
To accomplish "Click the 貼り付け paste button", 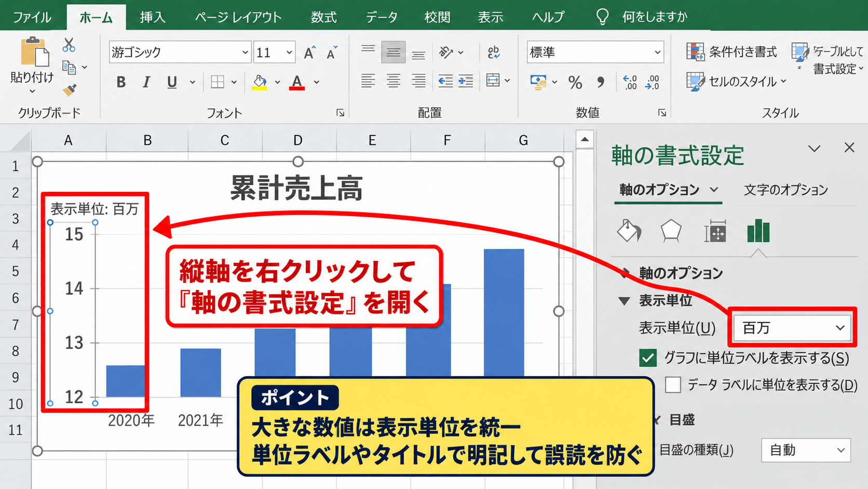I will [32, 64].
